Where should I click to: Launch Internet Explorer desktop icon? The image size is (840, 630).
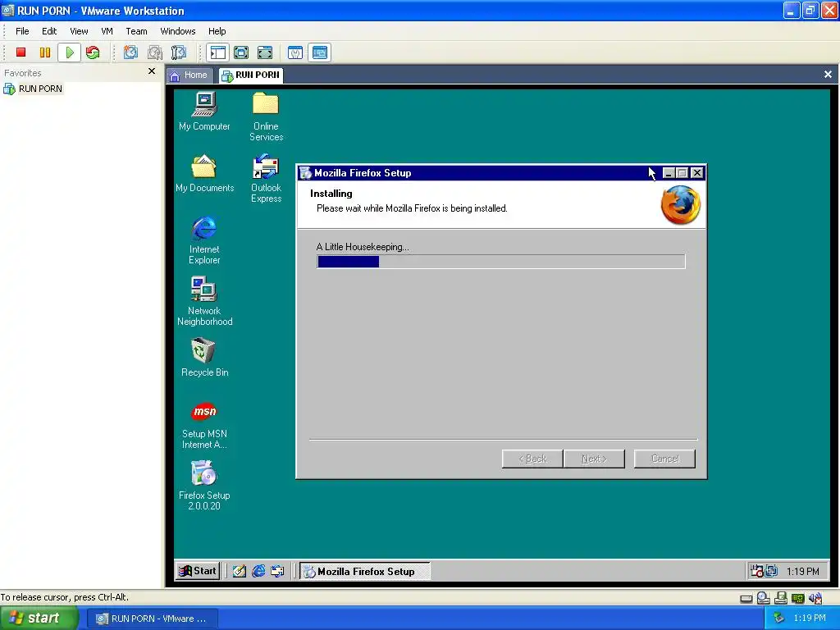click(204, 240)
